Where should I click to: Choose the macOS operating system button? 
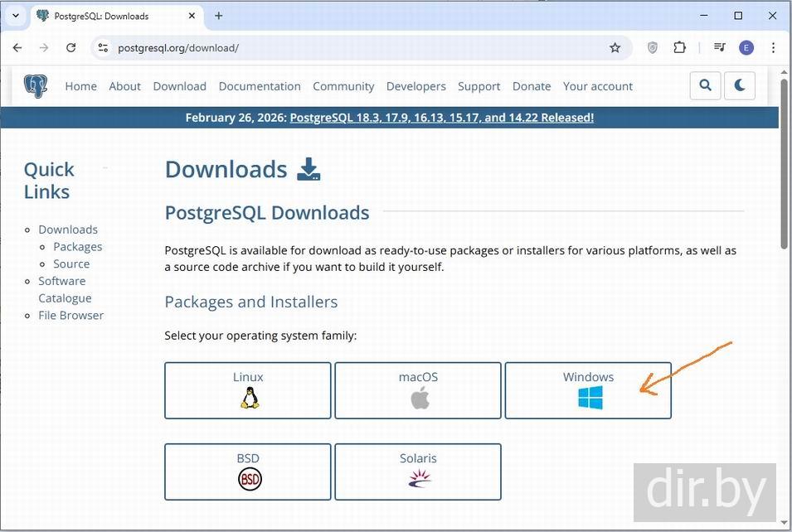[418, 390]
